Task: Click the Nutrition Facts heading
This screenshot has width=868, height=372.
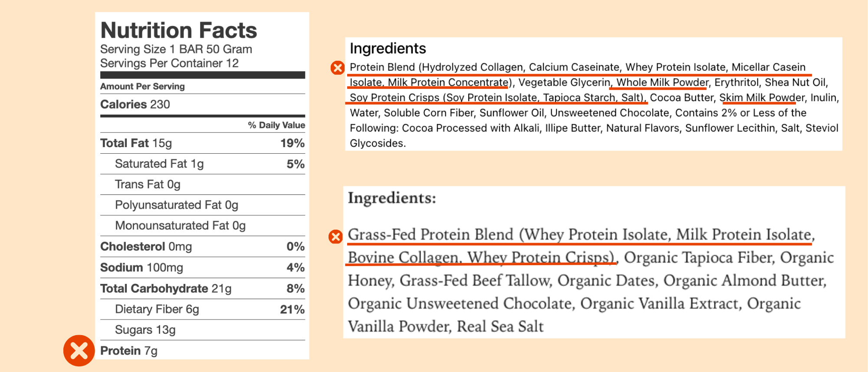Action: pyautogui.click(x=179, y=30)
